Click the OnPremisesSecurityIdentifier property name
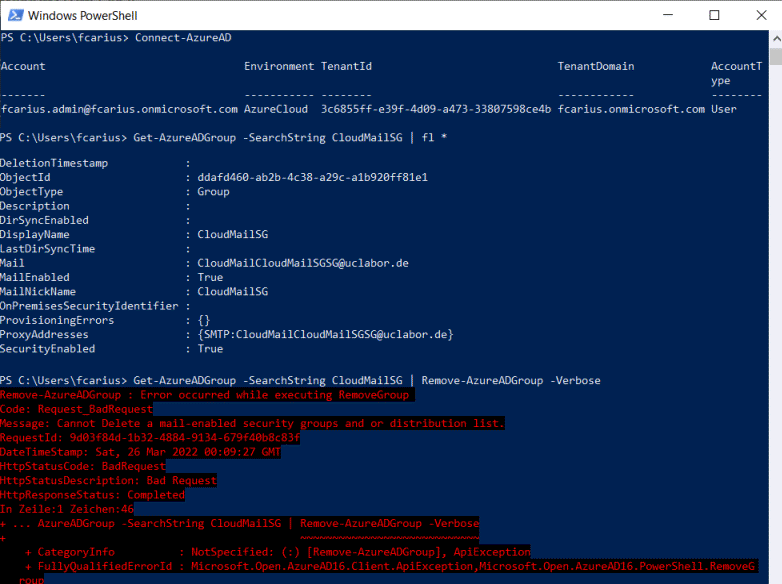 tap(89, 306)
